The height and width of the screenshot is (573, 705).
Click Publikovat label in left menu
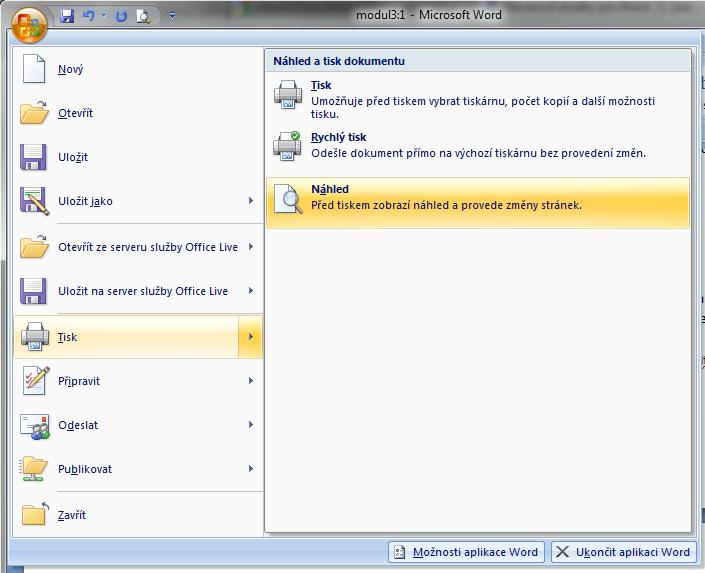point(85,469)
